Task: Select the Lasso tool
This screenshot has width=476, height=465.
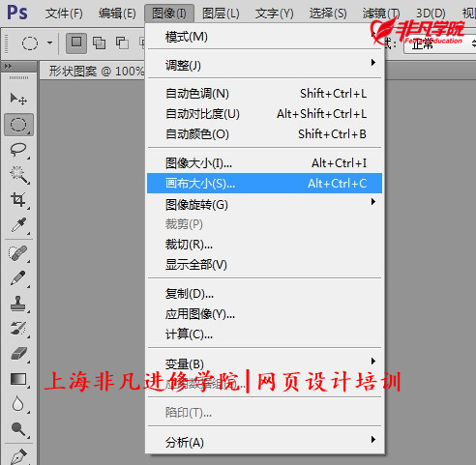Action: [x=18, y=150]
